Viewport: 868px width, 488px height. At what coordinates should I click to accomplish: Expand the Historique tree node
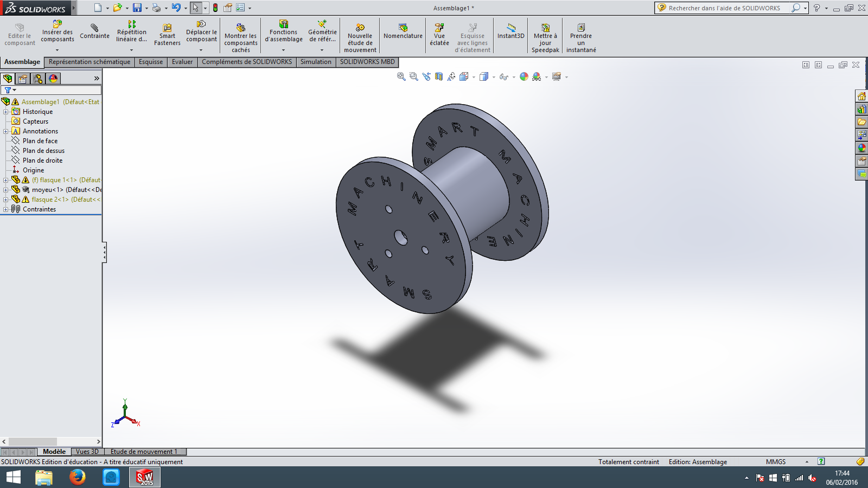click(5, 112)
